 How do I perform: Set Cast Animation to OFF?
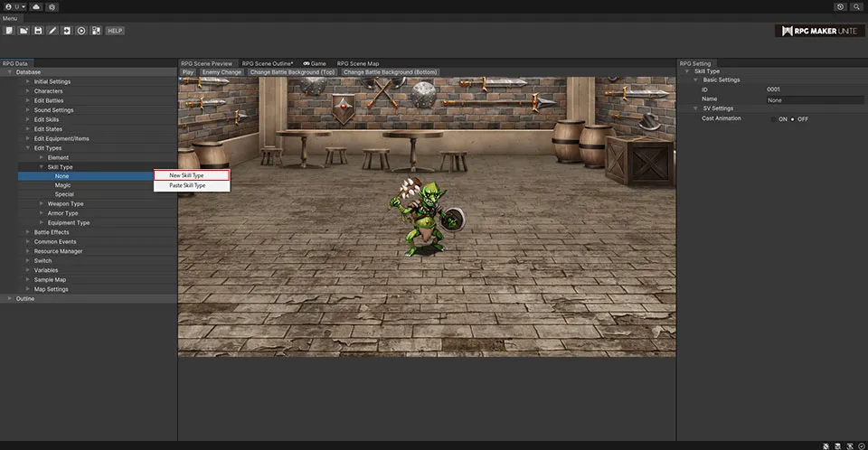pos(793,119)
